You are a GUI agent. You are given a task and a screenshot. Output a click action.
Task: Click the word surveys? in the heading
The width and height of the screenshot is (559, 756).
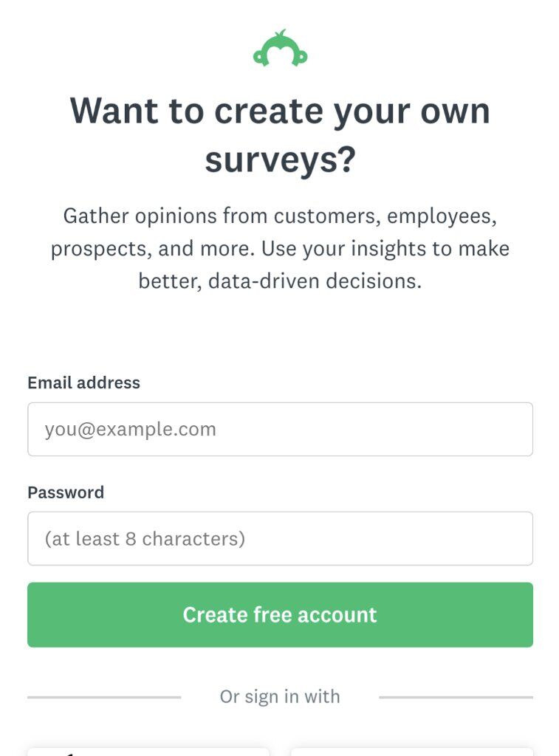[x=280, y=160]
